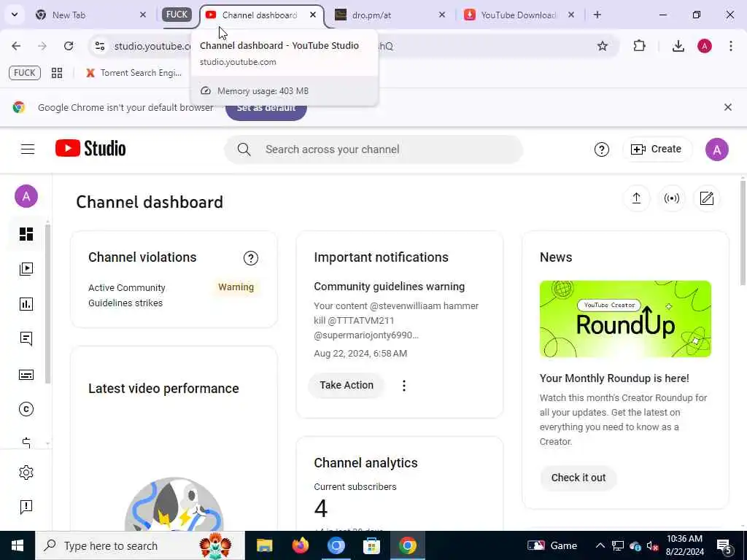Open File Explorer from taskbar
Viewport: 747px width, 560px height.
tap(264, 545)
